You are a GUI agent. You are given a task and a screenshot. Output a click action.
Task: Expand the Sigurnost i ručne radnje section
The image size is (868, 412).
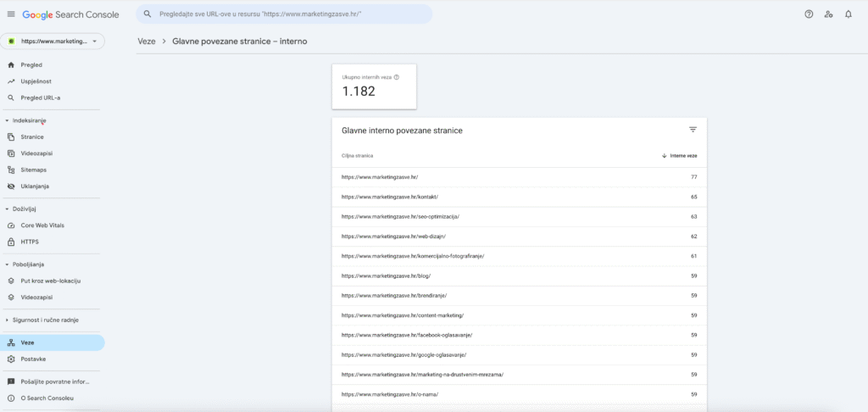pos(8,320)
